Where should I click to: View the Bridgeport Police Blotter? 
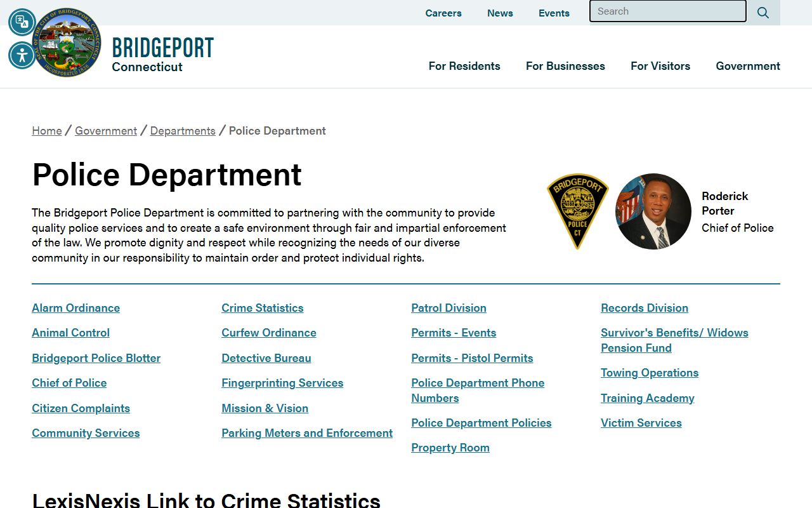(96, 358)
